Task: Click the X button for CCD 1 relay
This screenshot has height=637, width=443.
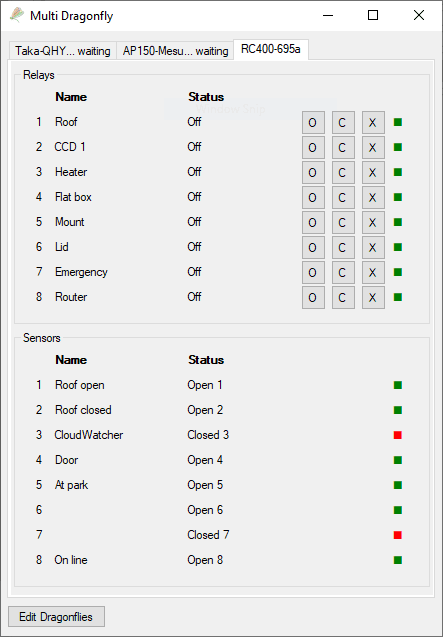Action: tap(373, 147)
